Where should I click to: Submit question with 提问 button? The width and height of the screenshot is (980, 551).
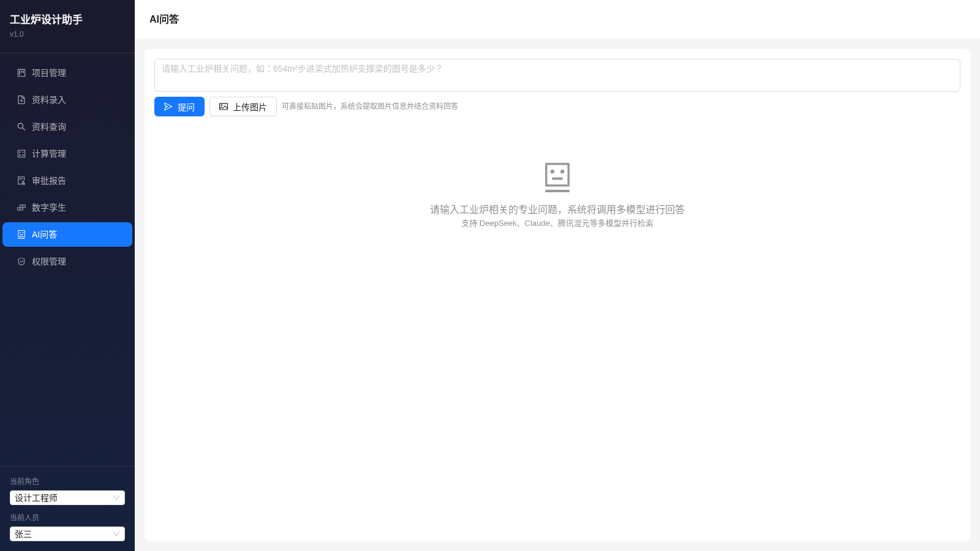179,107
